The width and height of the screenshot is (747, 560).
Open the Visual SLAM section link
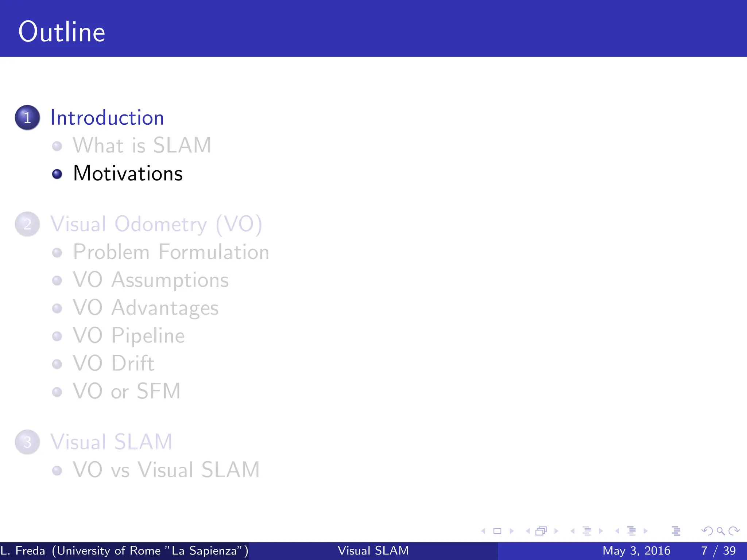point(111,442)
